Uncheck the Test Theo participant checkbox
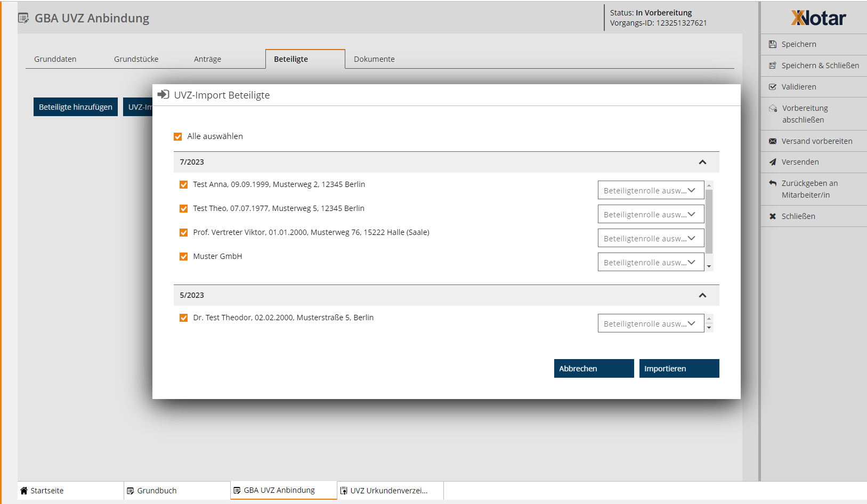 point(184,209)
